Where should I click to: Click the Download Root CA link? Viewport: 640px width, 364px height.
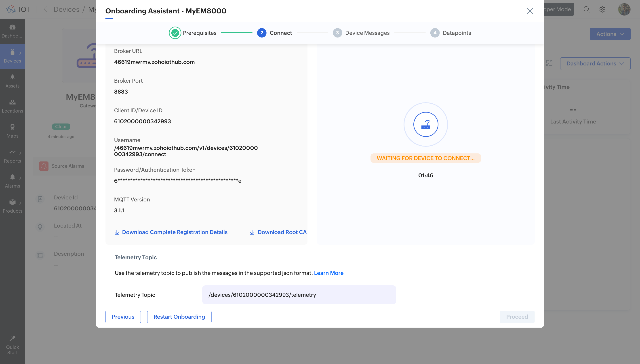(282, 232)
